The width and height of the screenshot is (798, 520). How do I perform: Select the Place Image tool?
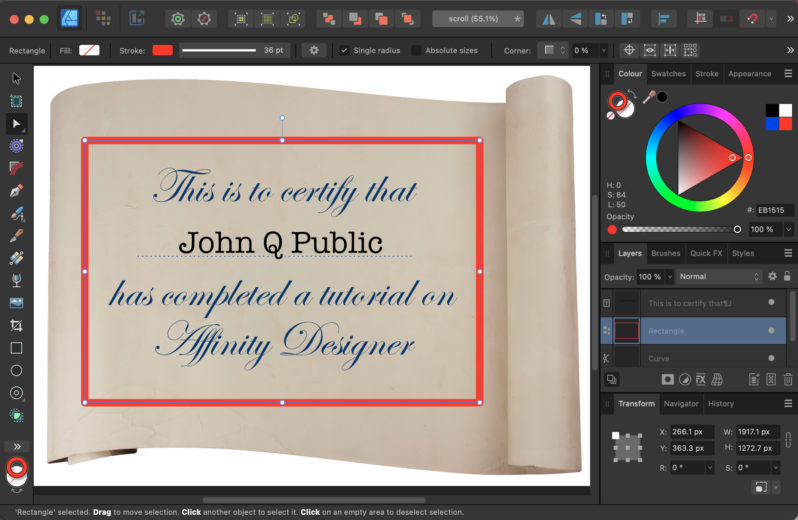click(x=16, y=303)
